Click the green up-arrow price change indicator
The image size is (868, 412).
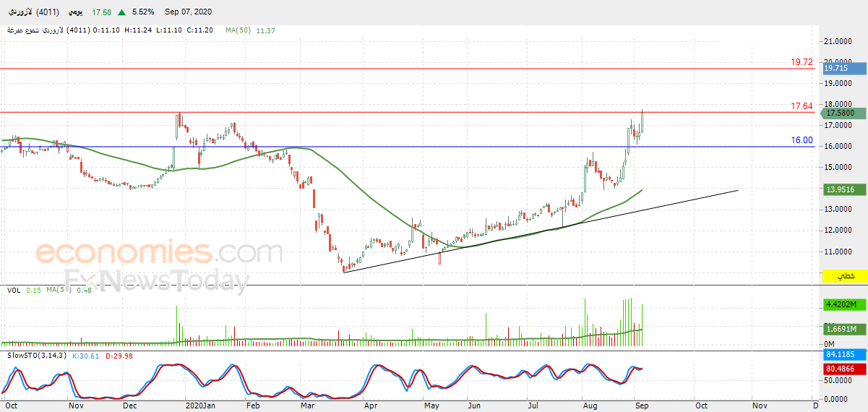121,12
